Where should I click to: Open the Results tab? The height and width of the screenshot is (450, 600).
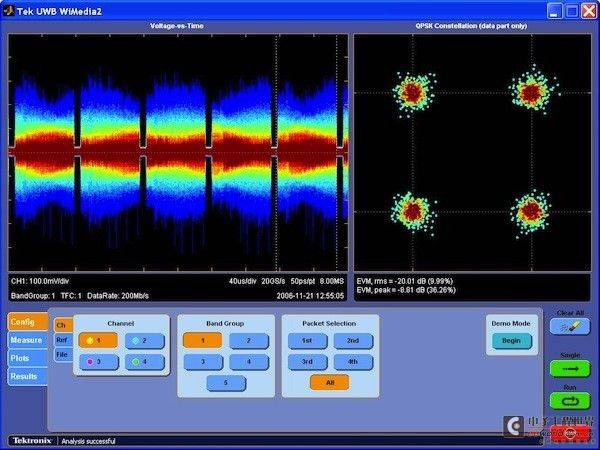[28, 377]
